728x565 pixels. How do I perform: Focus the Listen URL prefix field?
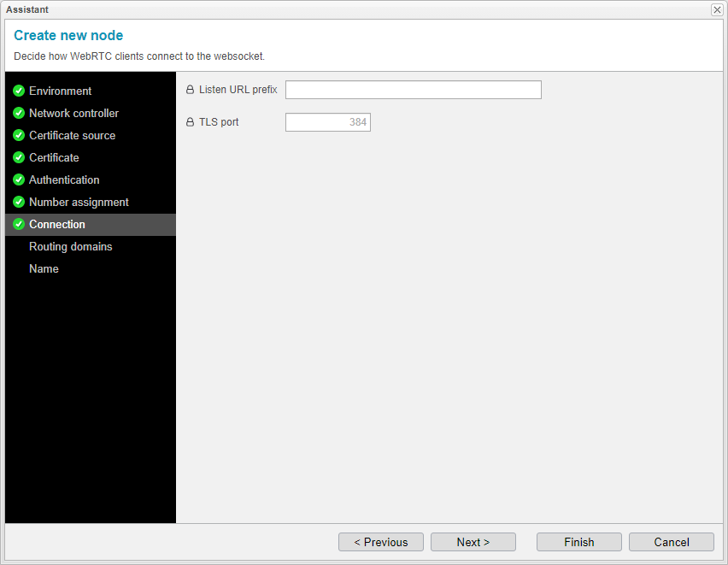413,90
